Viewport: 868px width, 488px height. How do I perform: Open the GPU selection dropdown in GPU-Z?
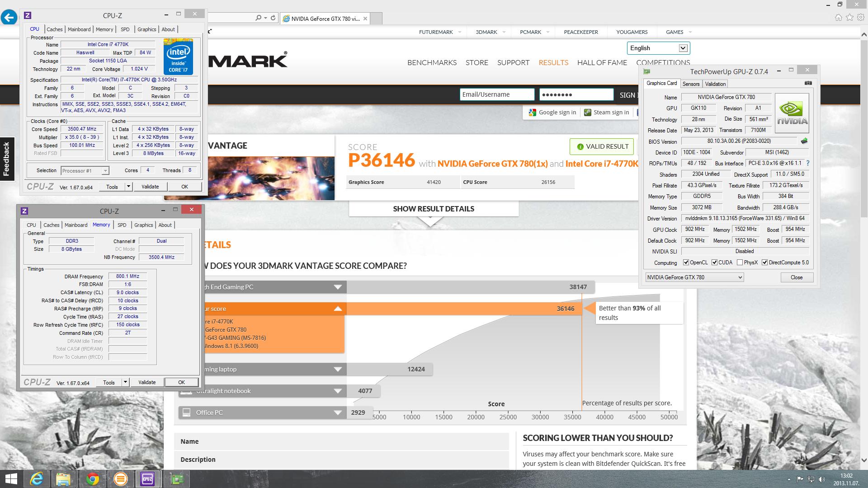click(x=694, y=277)
